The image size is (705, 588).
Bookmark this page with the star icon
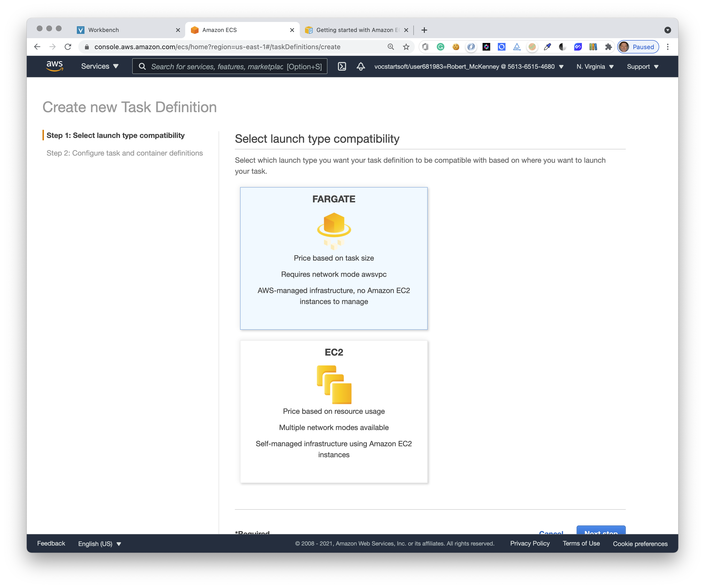click(406, 47)
